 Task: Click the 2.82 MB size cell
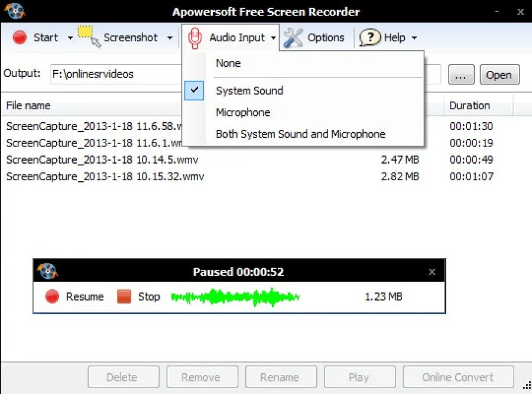pyautogui.click(x=400, y=176)
